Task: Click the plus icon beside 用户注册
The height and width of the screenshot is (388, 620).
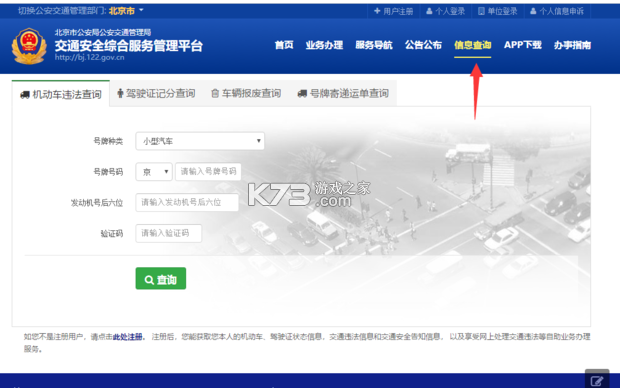Action: point(377,11)
